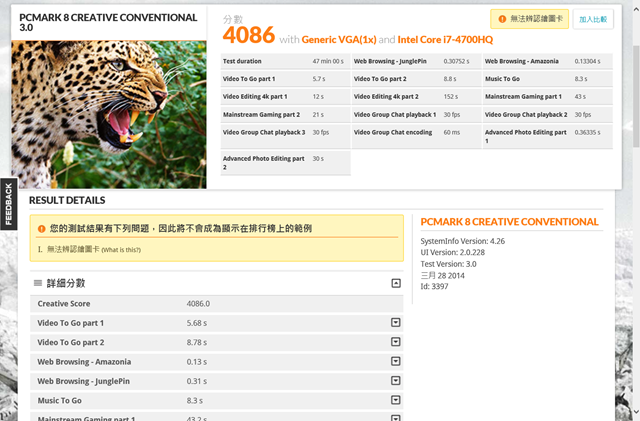Viewport: 640px width, 421px height.
Task: Open the Intel Core i7-4700HQ link
Action: (x=445, y=40)
